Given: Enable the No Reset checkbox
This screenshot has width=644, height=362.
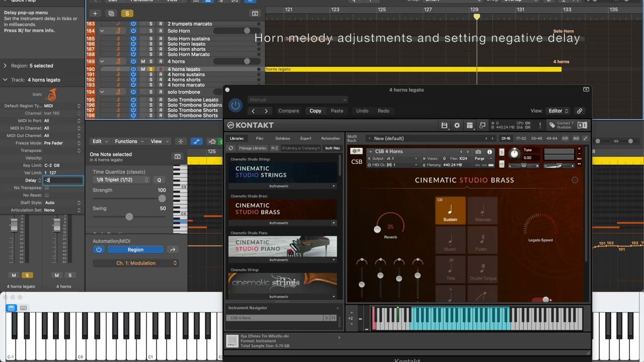Looking at the screenshot, I should point(47,195).
